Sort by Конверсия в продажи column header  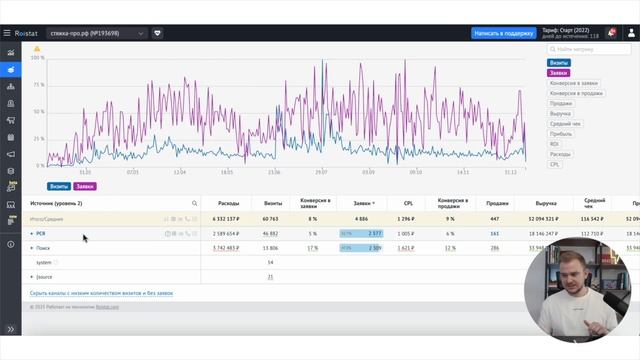pos(453,203)
